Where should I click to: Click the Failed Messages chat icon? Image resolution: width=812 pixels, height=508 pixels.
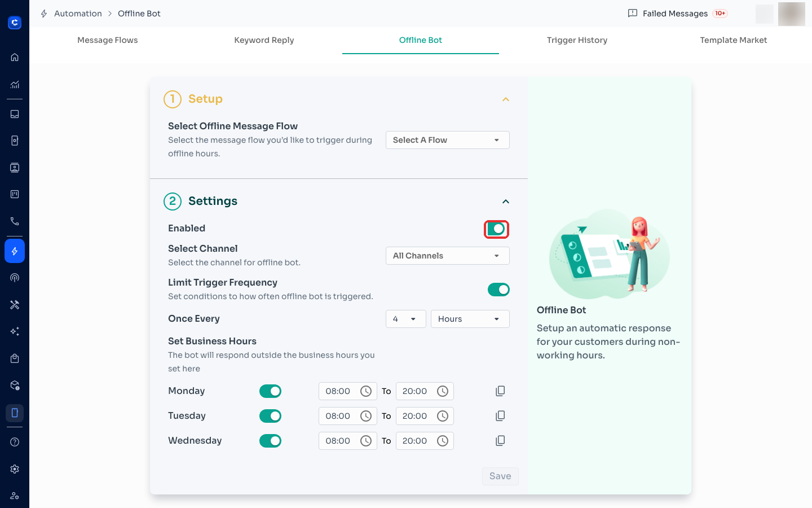[633, 13]
